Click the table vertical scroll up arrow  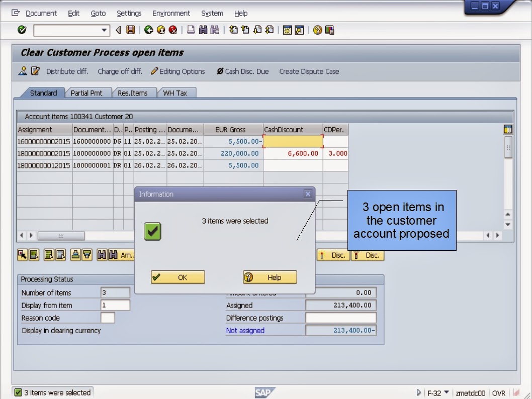(508, 214)
